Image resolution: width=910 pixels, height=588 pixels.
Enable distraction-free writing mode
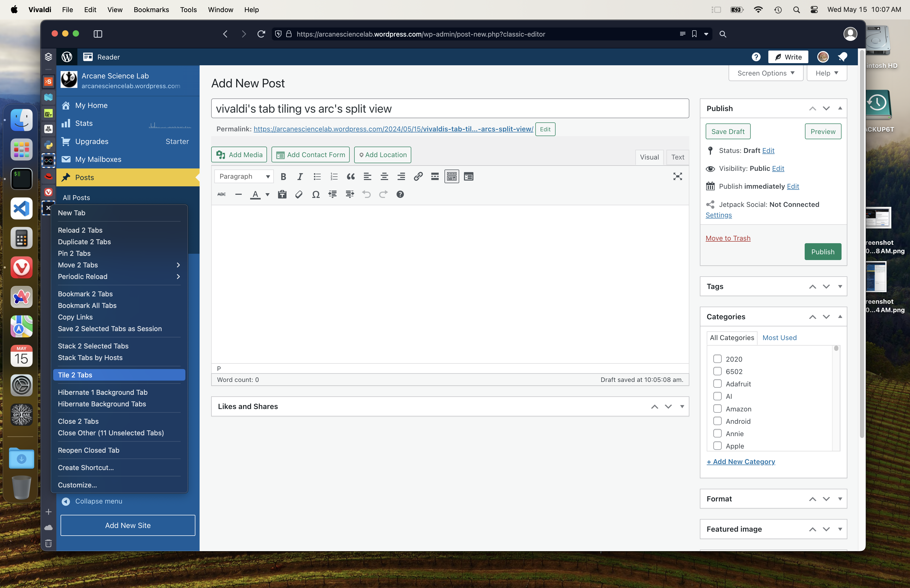[x=677, y=176]
